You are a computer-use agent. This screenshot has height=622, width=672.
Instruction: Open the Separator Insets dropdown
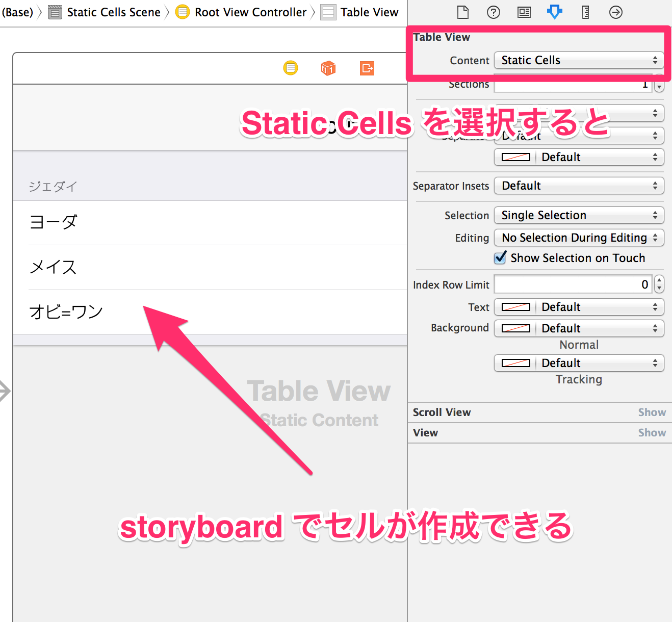[x=579, y=186]
